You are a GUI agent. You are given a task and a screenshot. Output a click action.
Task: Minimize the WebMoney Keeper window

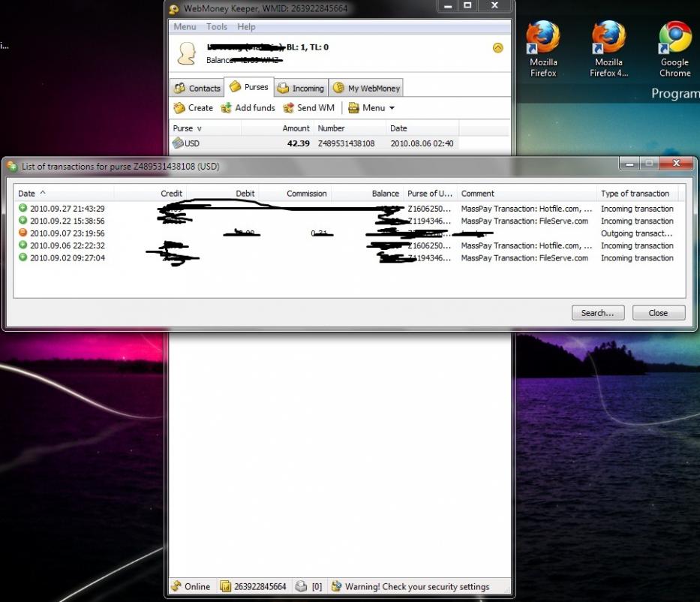(448, 6)
